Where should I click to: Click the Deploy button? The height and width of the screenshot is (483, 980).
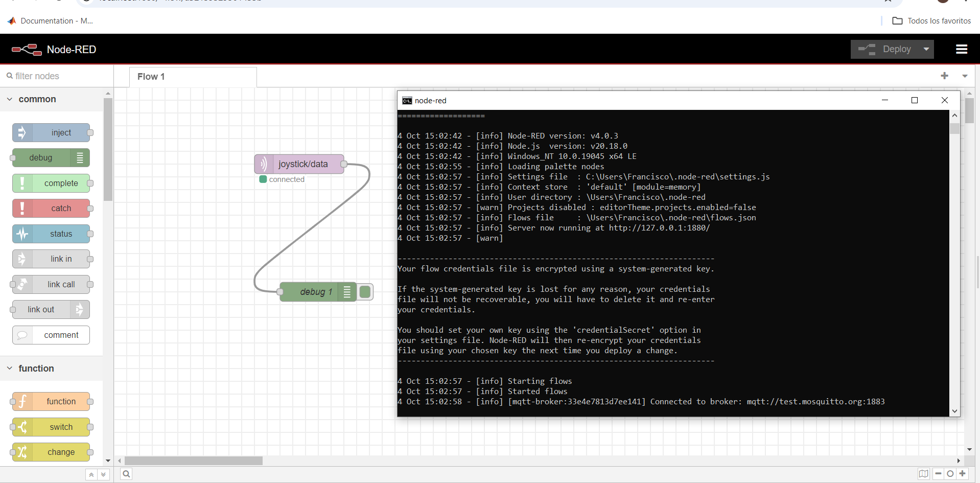click(x=885, y=49)
